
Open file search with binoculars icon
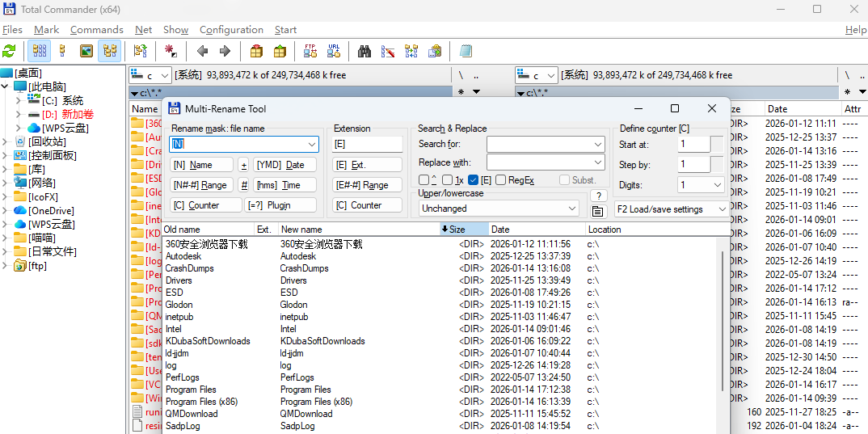[364, 51]
